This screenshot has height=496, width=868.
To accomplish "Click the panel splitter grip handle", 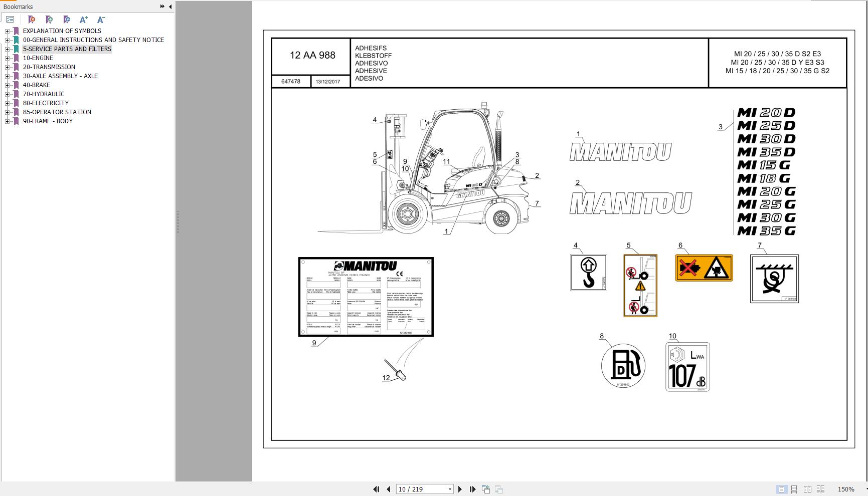I will pyautogui.click(x=178, y=222).
